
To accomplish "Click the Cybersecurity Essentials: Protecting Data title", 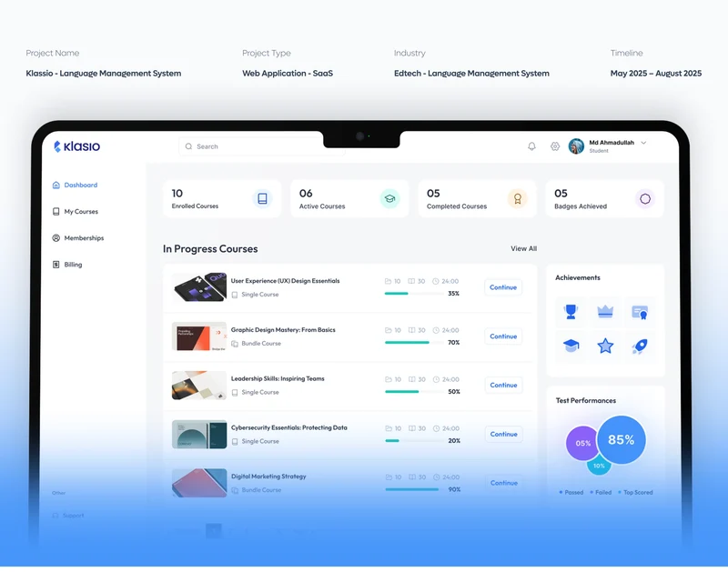I will click(x=289, y=427).
